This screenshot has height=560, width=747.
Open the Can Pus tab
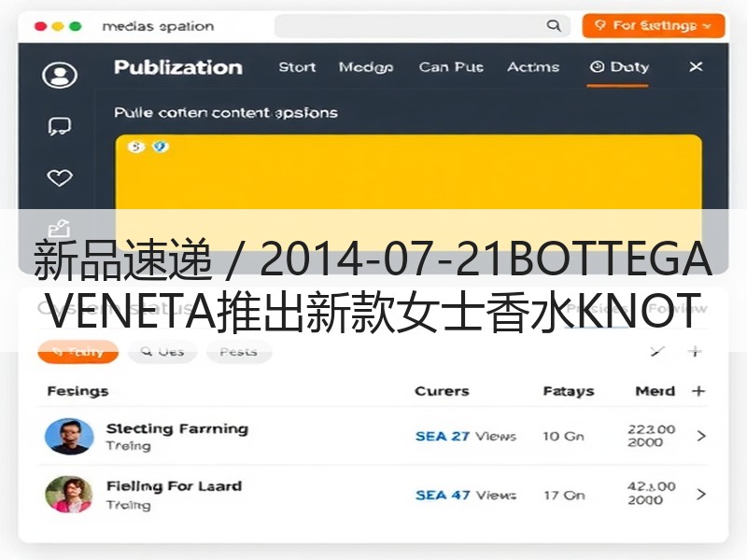tap(451, 67)
